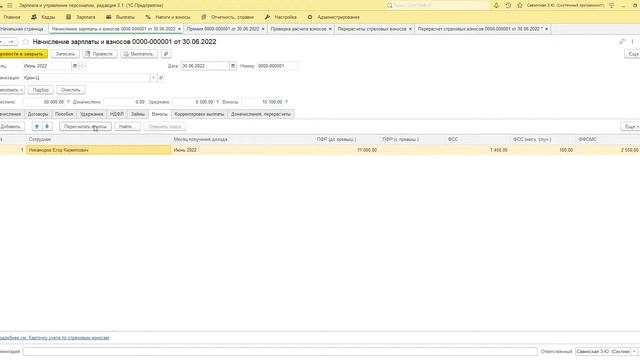Open the Зарплата section

point(81,17)
